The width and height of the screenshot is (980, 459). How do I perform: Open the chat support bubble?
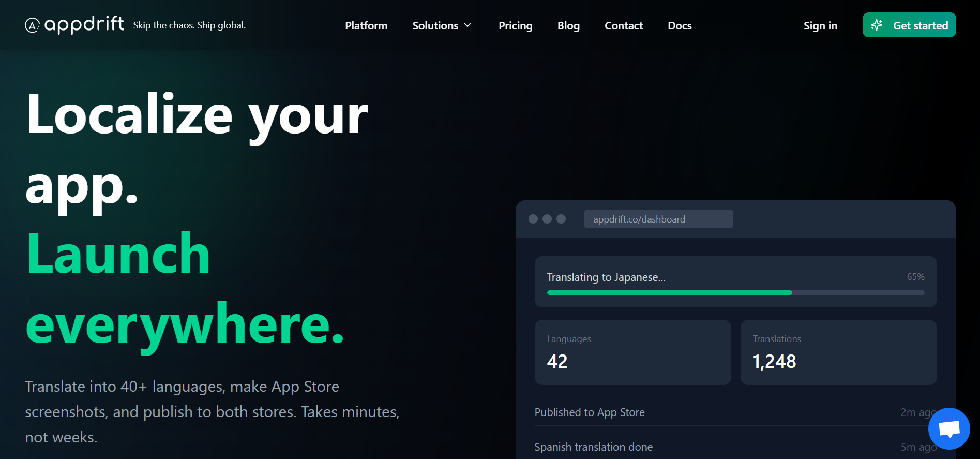[949, 428]
